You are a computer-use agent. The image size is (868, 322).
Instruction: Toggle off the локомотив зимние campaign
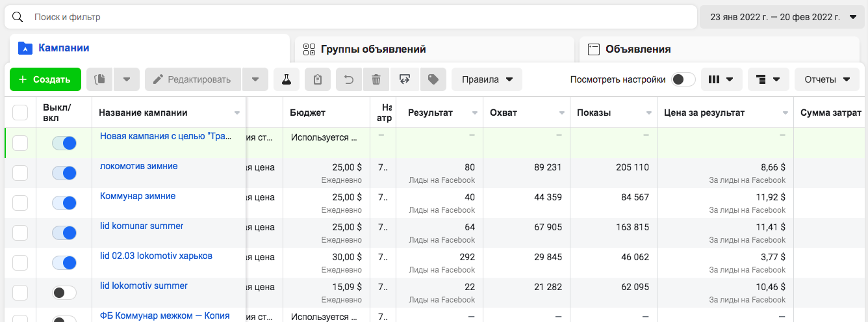(64, 173)
